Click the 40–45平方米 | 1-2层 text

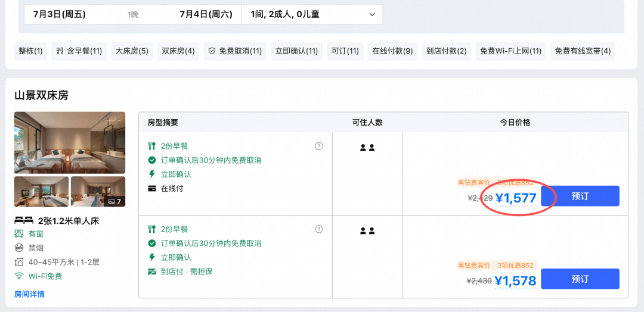coord(64,262)
